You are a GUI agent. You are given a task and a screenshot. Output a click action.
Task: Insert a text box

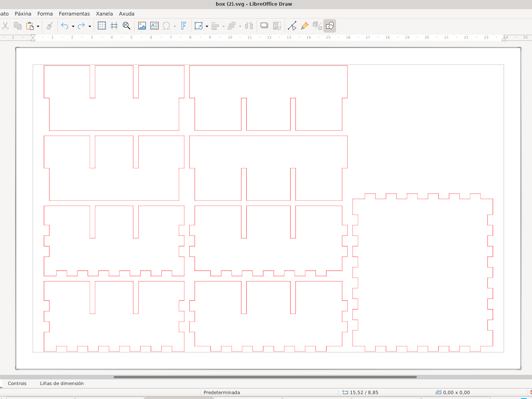(x=155, y=26)
